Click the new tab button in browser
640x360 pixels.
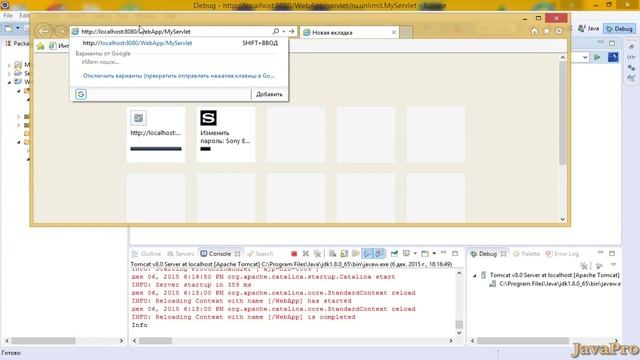405,32
